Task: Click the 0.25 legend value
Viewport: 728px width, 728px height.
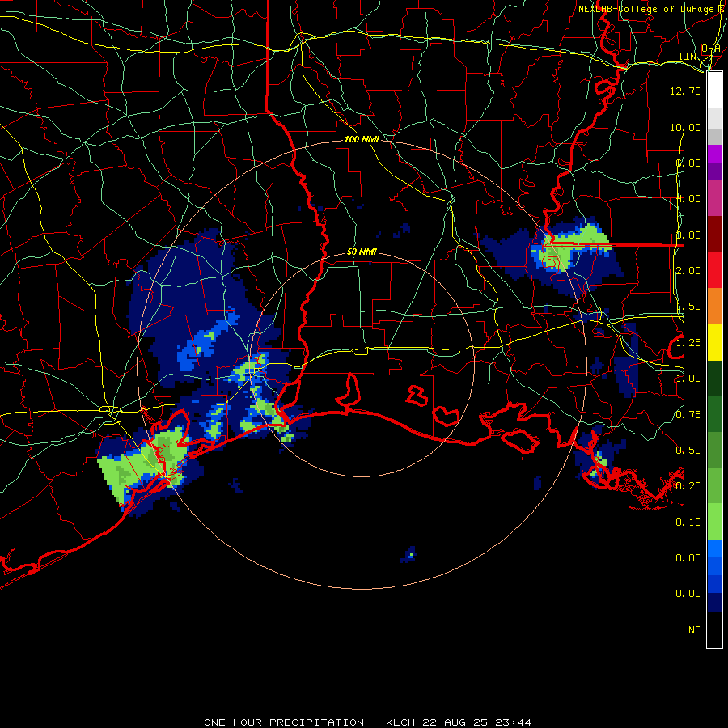Action: tap(688, 486)
